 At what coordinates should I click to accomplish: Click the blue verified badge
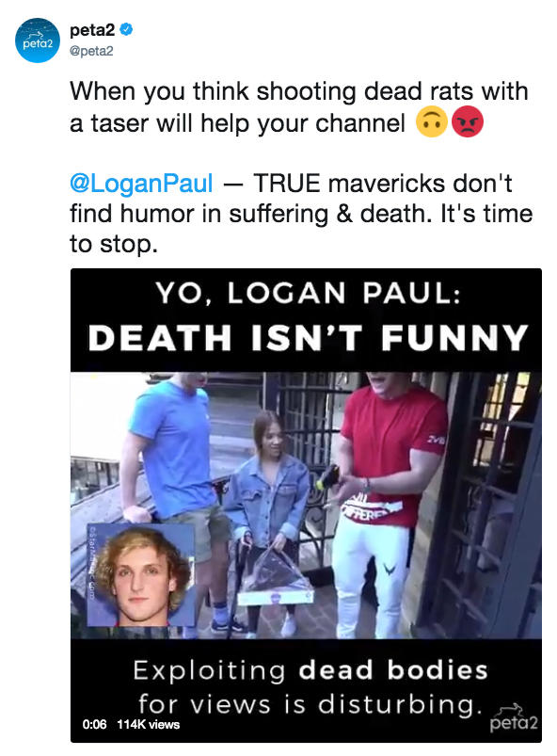(126, 29)
